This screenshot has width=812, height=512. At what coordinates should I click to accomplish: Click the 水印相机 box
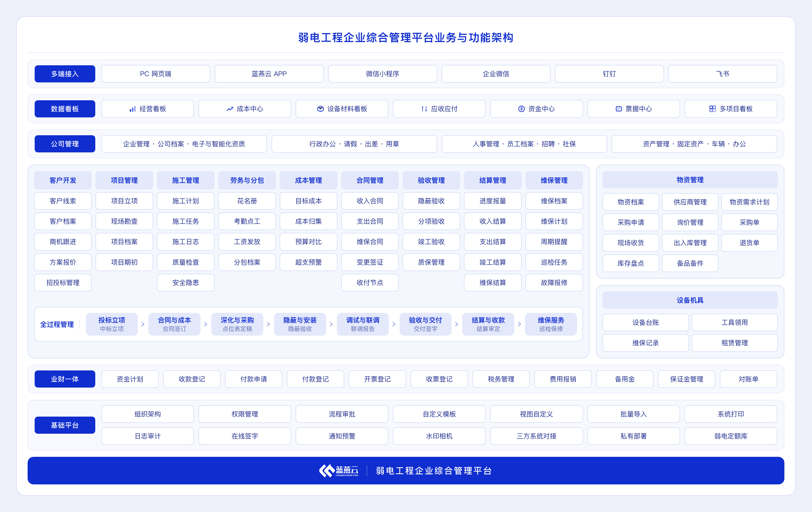coord(439,436)
